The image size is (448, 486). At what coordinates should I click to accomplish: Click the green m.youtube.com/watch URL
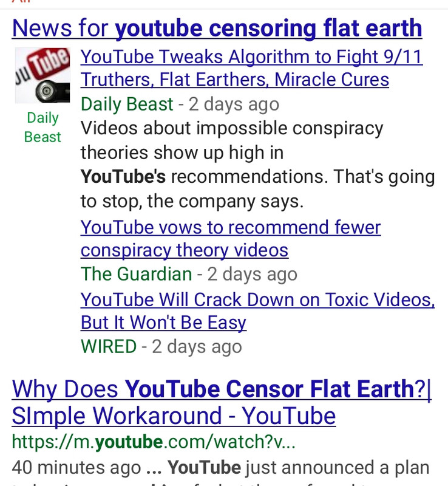[154, 442]
